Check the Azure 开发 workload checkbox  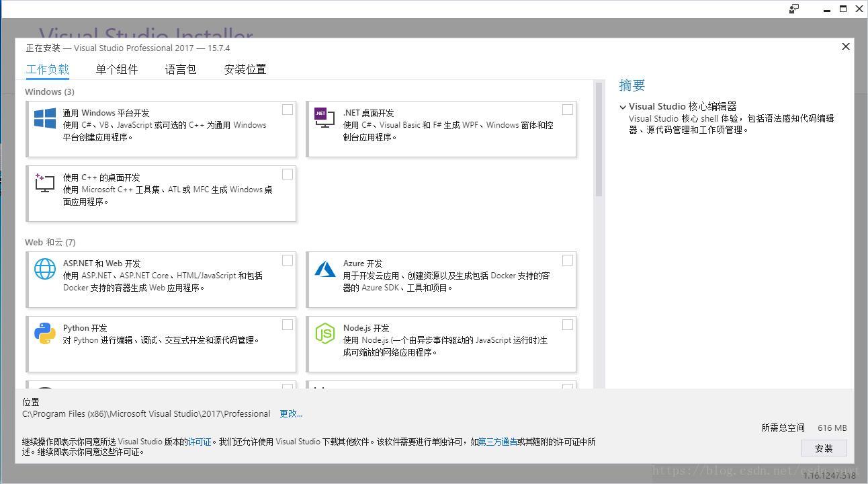point(568,260)
